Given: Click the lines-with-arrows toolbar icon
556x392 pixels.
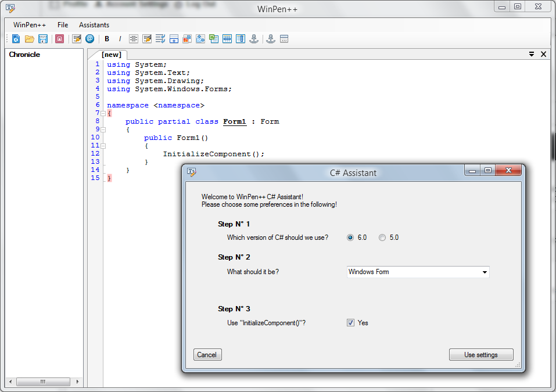Looking at the screenshot, I should pyautogui.click(x=160, y=39).
